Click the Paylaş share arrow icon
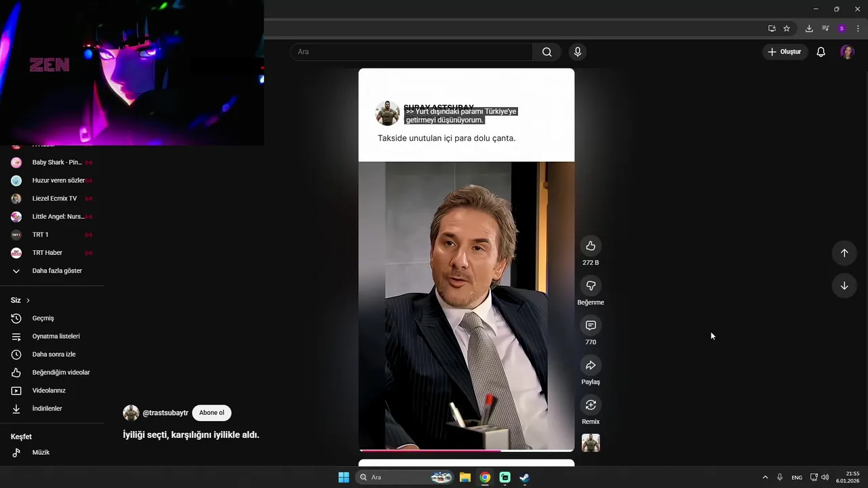The height and width of the screenshot is (488, 868). coord(591,365)
